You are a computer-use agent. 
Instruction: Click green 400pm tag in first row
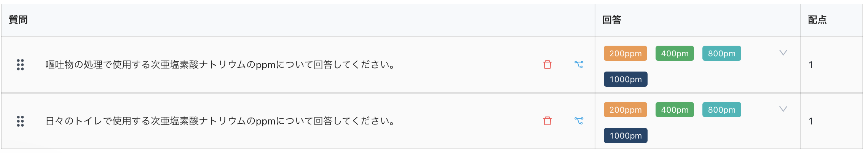tap(675, 54)
